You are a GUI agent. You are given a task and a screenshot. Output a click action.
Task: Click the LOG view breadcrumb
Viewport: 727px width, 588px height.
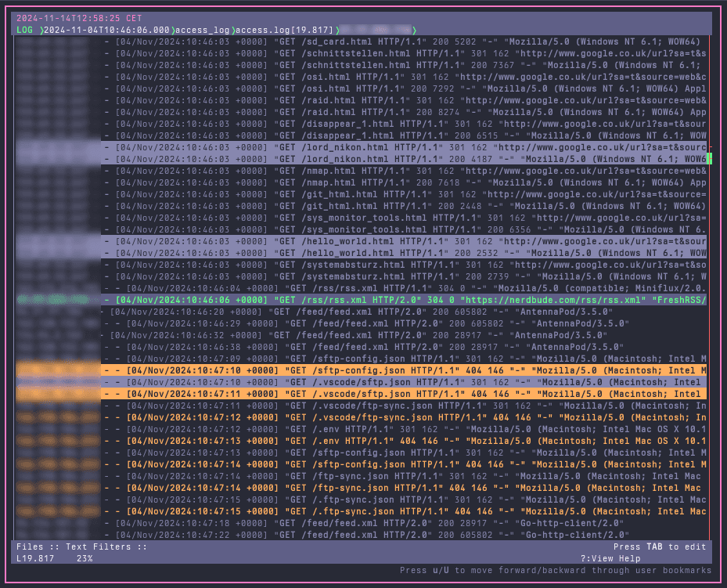pyautogui.click(x=24, y=30)
